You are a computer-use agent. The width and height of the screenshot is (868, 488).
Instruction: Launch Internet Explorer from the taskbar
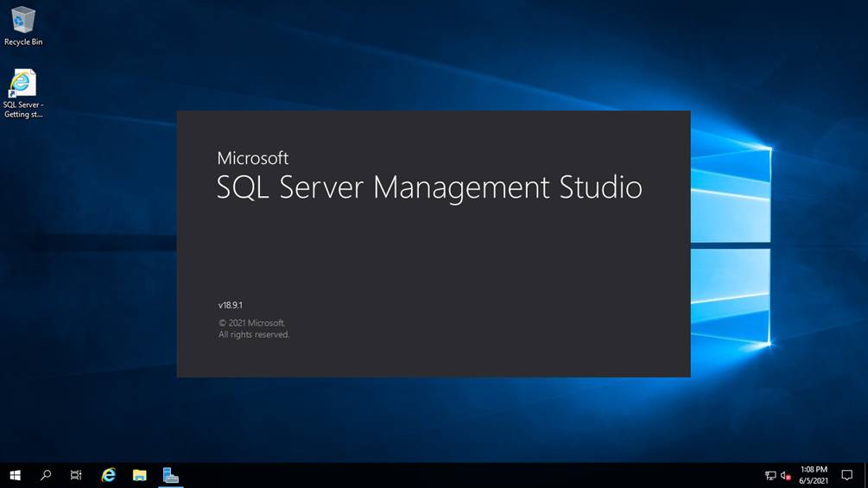(x=109, y=475)
